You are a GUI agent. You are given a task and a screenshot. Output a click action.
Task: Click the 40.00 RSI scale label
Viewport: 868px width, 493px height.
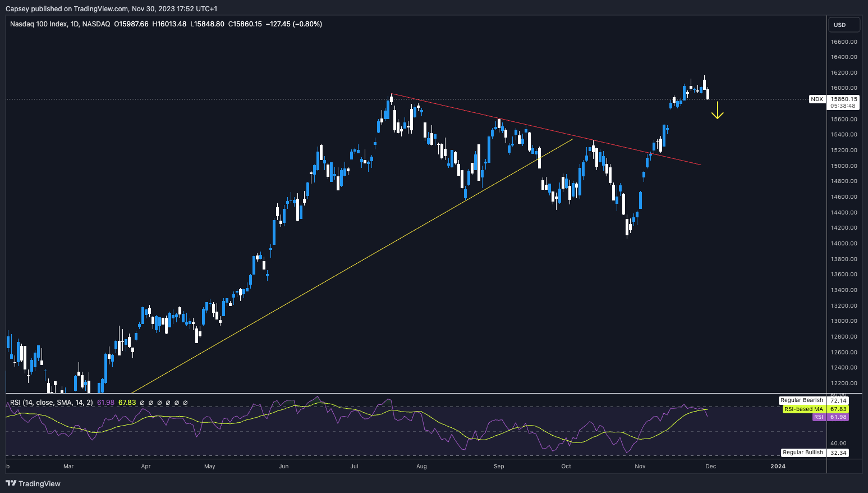(x=838, y=444)
